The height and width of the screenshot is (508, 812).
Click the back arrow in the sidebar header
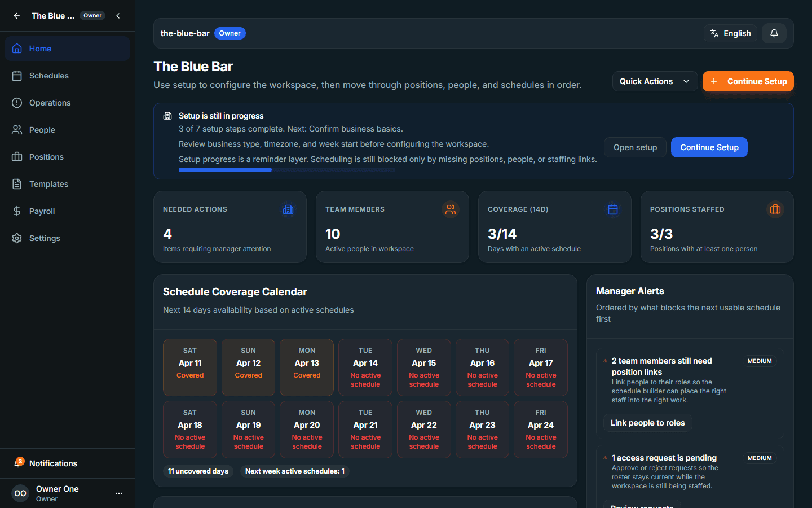point(17,16)
